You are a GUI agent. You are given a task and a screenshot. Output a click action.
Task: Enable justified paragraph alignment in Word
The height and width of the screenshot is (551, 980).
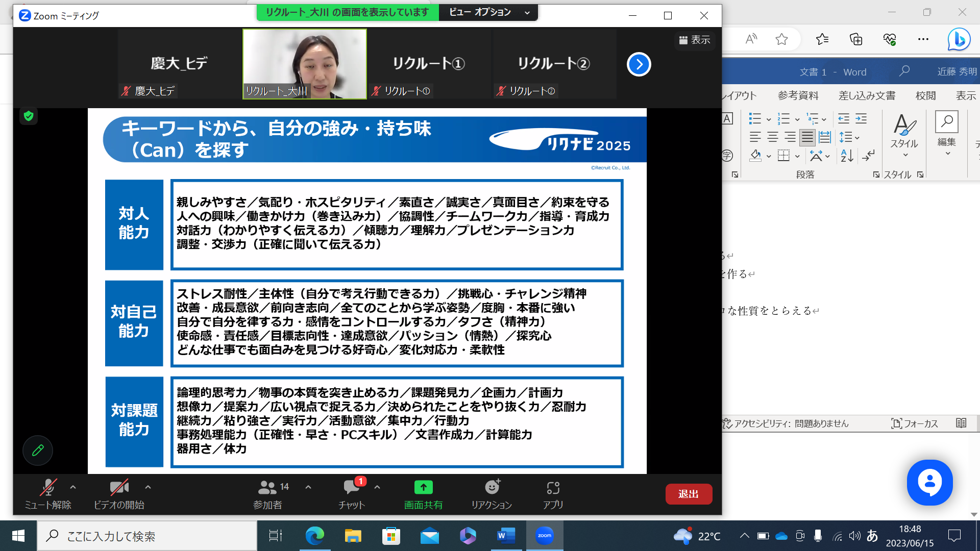(x=806, y=137)
